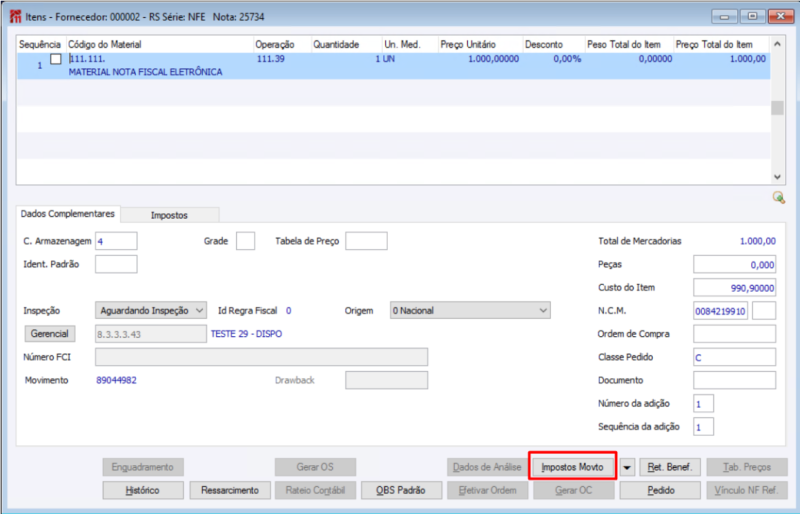Click the N.C.M. field with 0084219910
The height and width of the screenshot is (514, 800).
point(720,311)
